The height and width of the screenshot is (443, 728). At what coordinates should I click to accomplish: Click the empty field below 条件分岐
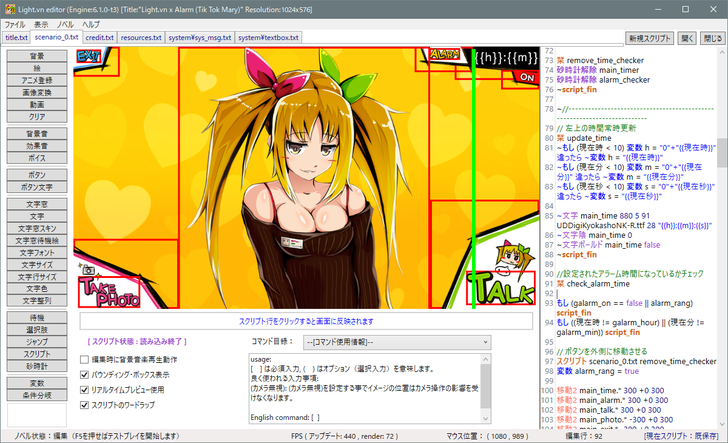(x=37, y=415)
